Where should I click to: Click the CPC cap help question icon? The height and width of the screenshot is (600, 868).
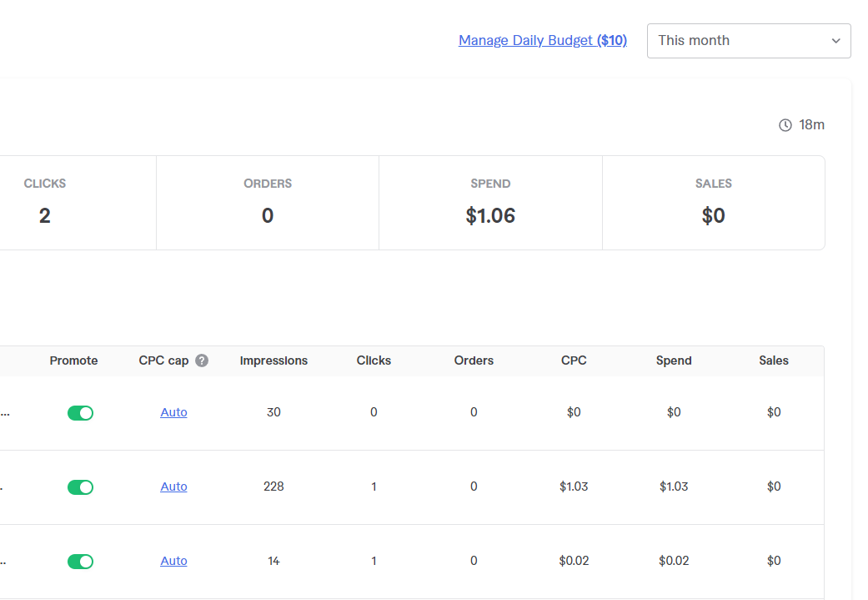pyautogui.click(x=202, y=361)
